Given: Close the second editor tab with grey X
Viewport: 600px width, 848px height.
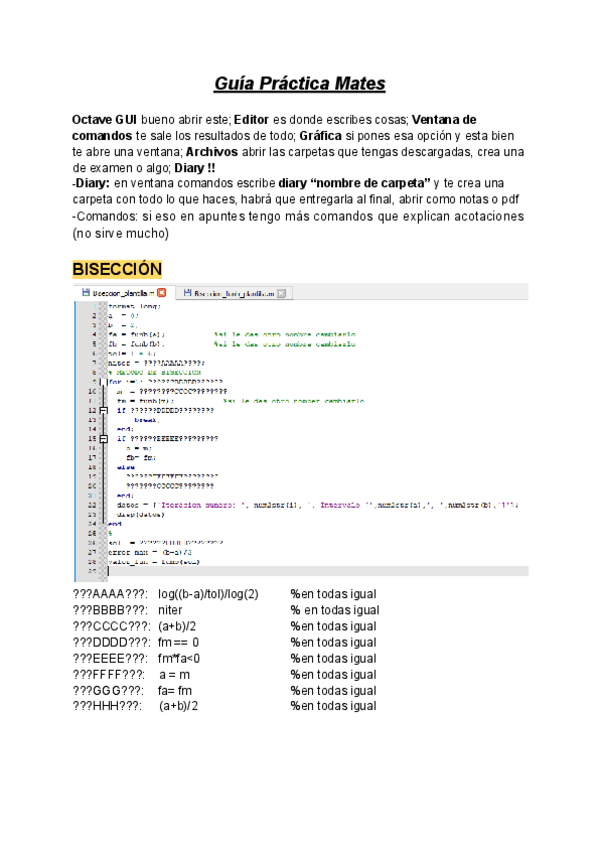Looking at the screenshot, I should point(282,293).
